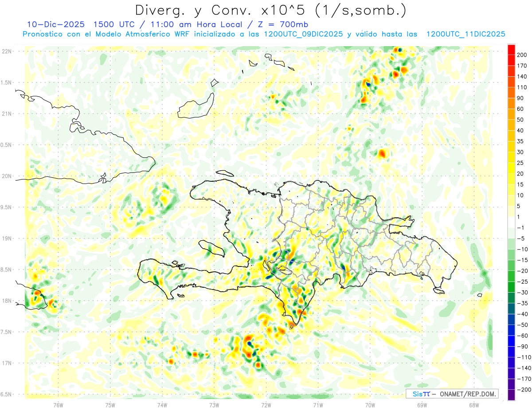Click the '200' color scale label

pos(522,55)
